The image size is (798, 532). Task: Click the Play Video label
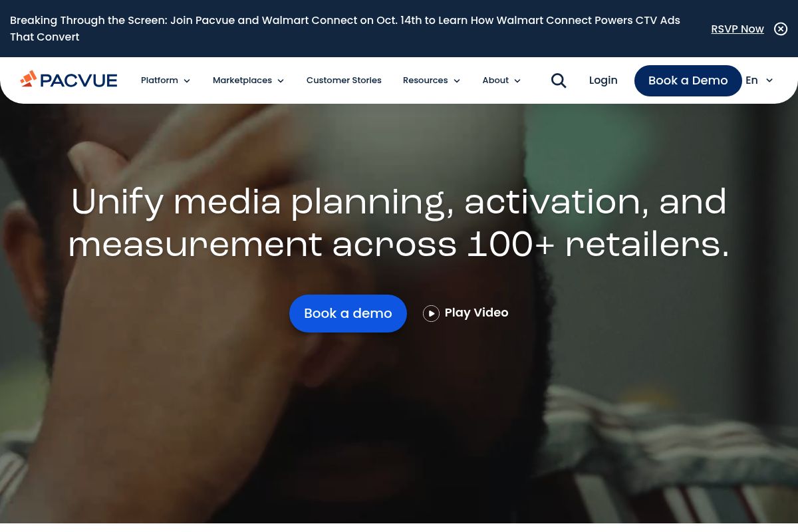(x=476, y=313)
